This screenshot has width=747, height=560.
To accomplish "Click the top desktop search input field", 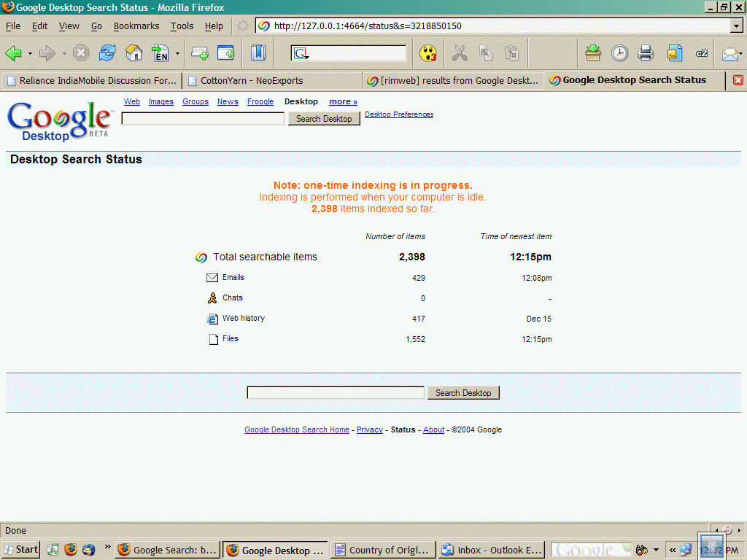I will click(203, 119).
